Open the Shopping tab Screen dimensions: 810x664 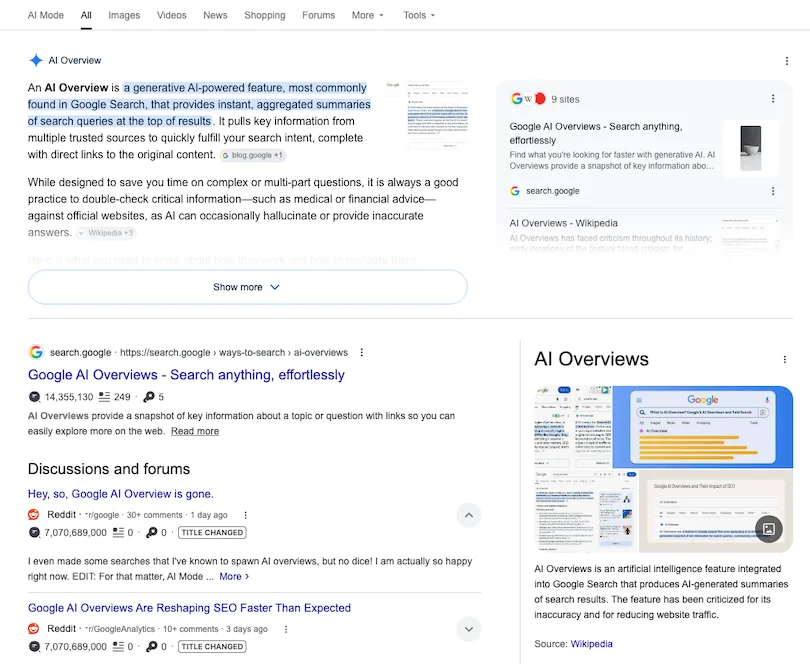click(264, 15)
